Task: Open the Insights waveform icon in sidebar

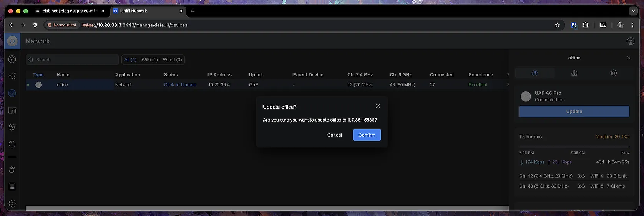Action: click(12, 127)
